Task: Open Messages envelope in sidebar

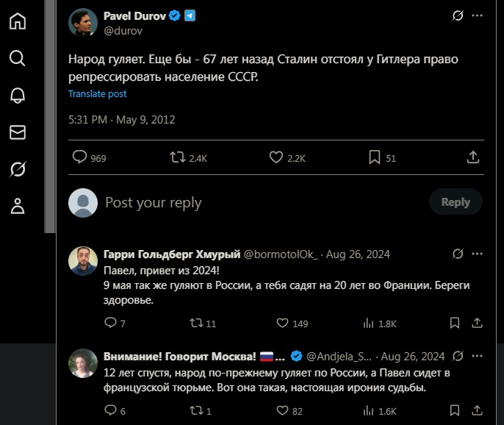Action: (18, 132)
